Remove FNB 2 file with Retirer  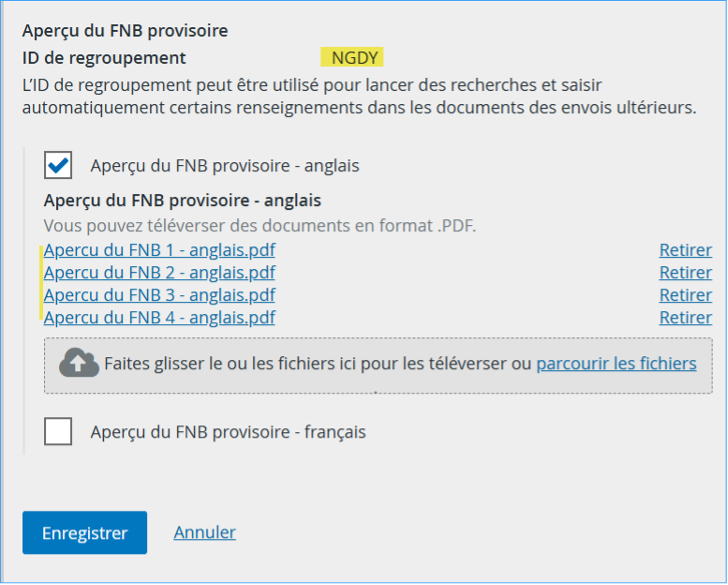click(686, 273)
